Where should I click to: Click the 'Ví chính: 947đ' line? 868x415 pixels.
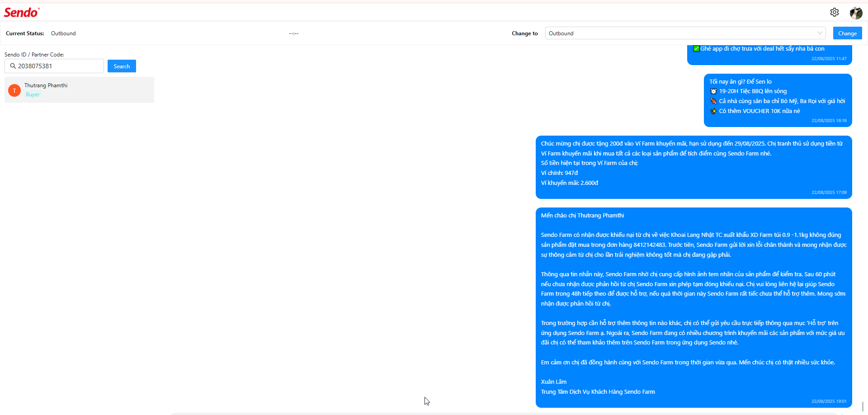tap(559, 173)
